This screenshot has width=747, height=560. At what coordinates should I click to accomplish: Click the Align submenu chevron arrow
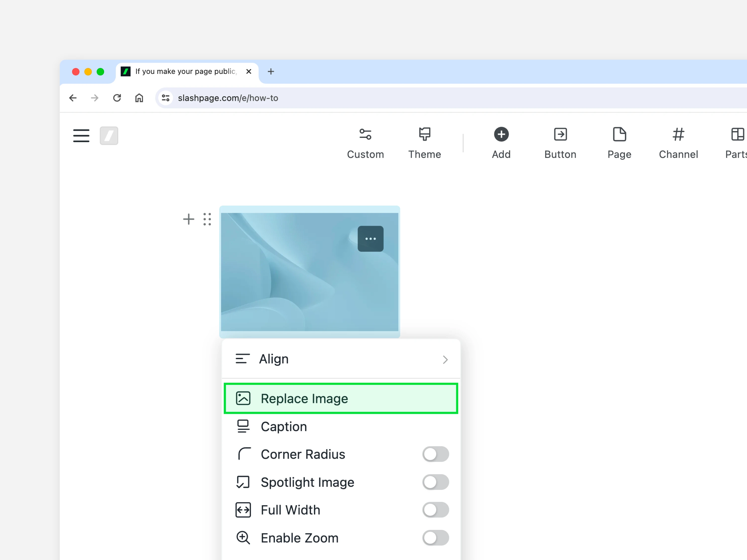coord(445,359)
